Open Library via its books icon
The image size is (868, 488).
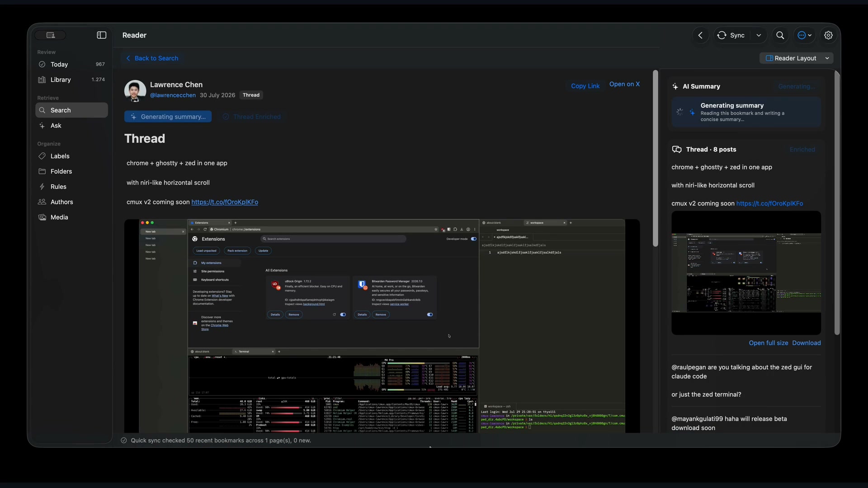[42, 80]
